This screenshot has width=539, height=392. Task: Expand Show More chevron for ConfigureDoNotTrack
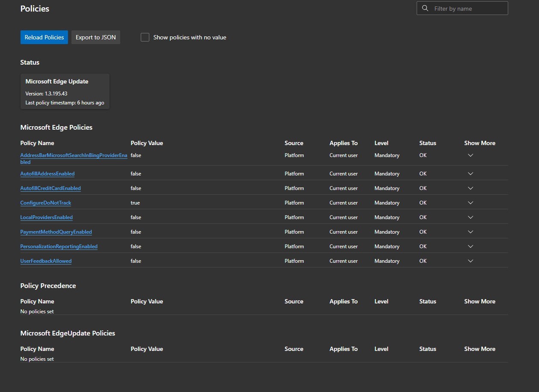pos(471,203)
